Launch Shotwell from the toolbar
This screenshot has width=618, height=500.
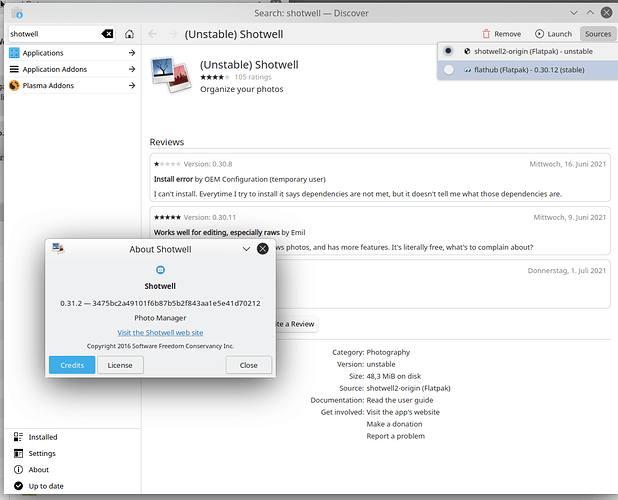[x=553, y=34]
